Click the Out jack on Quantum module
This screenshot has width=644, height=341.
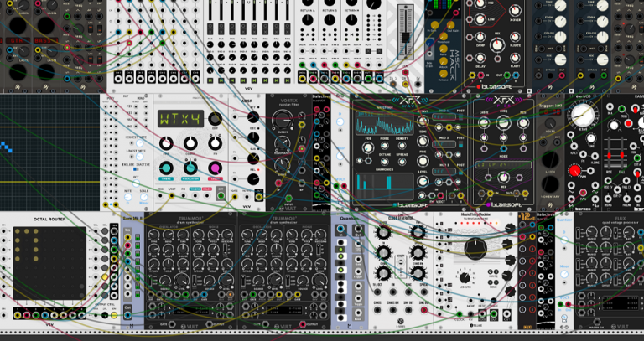pyautogui.click(x=359, y=229)
